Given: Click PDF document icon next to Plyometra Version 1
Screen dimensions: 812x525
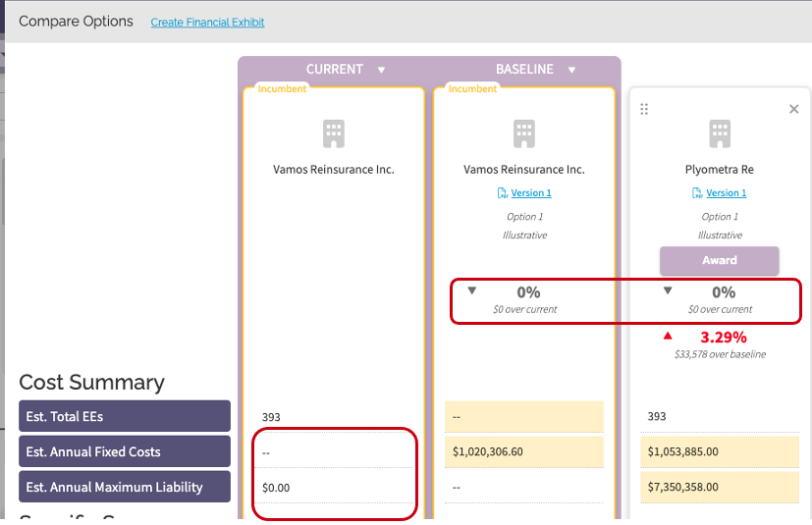Looking at the screenshot, I should (x=697, y=193).
